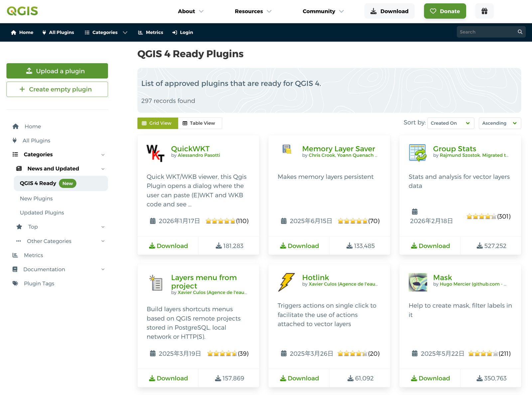
Task: Open Updated Plugins in sidebar
Action: tap(42, 212)
